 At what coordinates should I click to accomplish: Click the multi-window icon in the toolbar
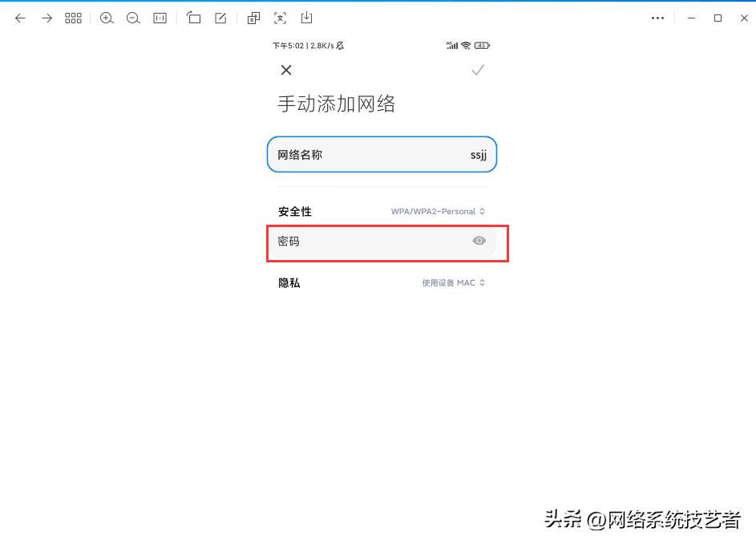coord(253,18)
